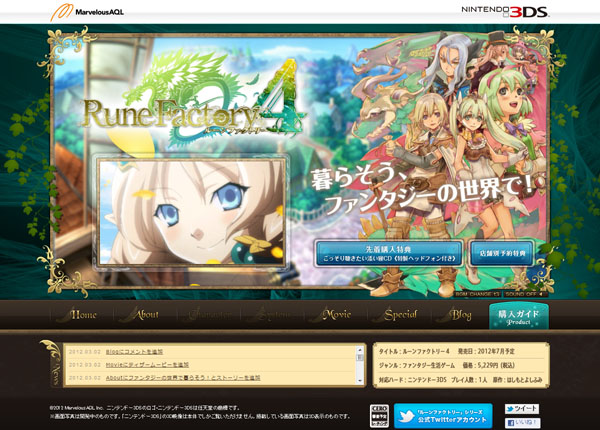Open the About menu item
The height and width of the screenshot is (430, 600).
(140, 314)
